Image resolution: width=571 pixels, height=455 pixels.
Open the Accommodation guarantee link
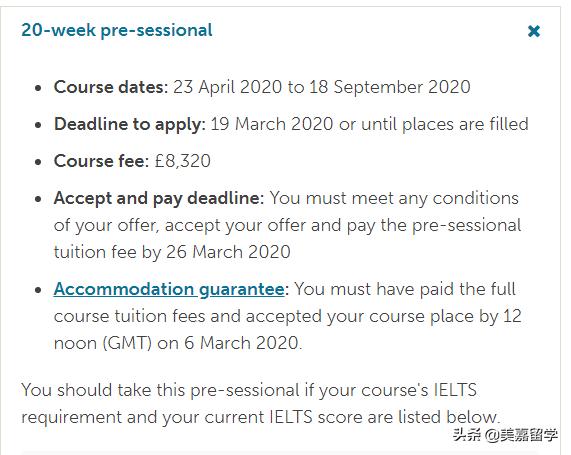click(x=169, y=290)
